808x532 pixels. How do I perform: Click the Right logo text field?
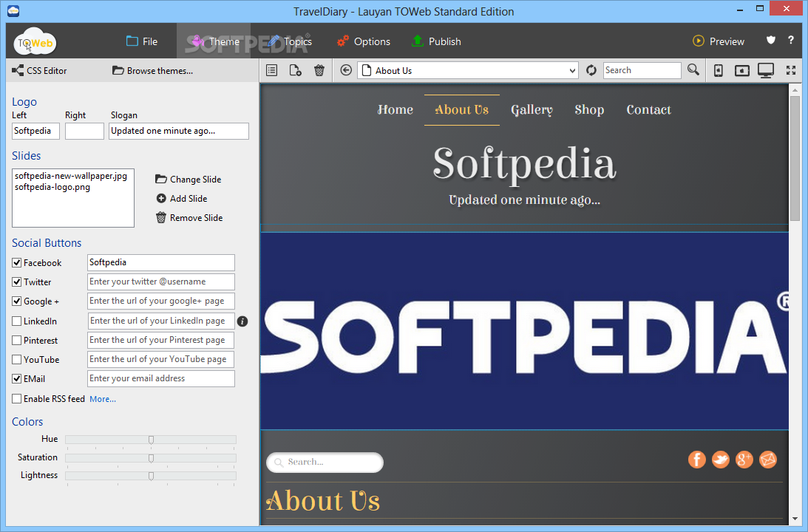tap(84, 131)
